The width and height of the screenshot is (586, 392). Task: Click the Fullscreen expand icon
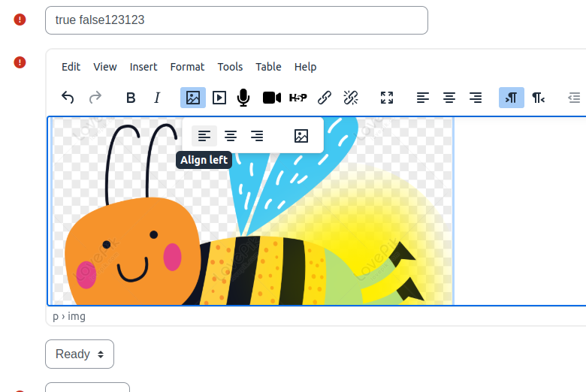pos(387,98)
